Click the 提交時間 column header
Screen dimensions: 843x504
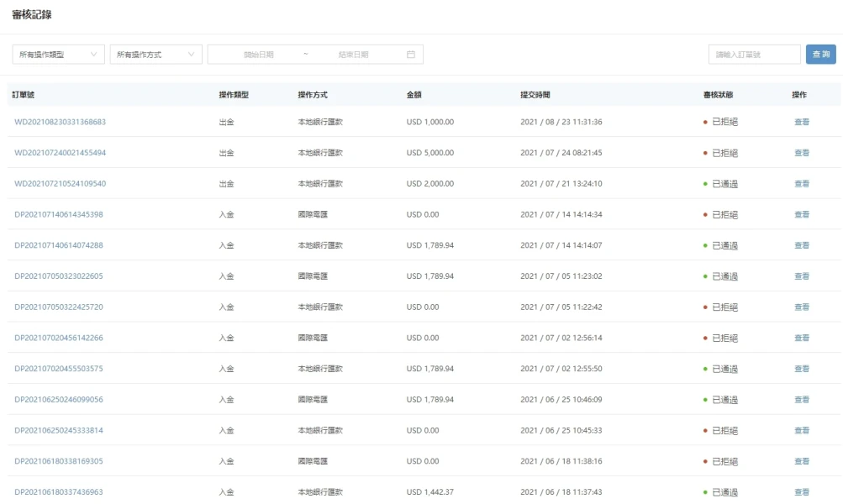point(535,95)
